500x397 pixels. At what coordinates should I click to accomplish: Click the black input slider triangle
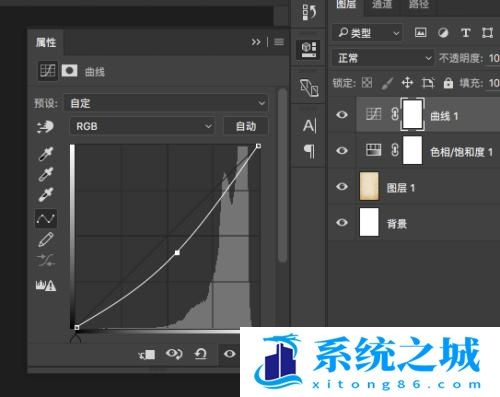click(76, 339)
